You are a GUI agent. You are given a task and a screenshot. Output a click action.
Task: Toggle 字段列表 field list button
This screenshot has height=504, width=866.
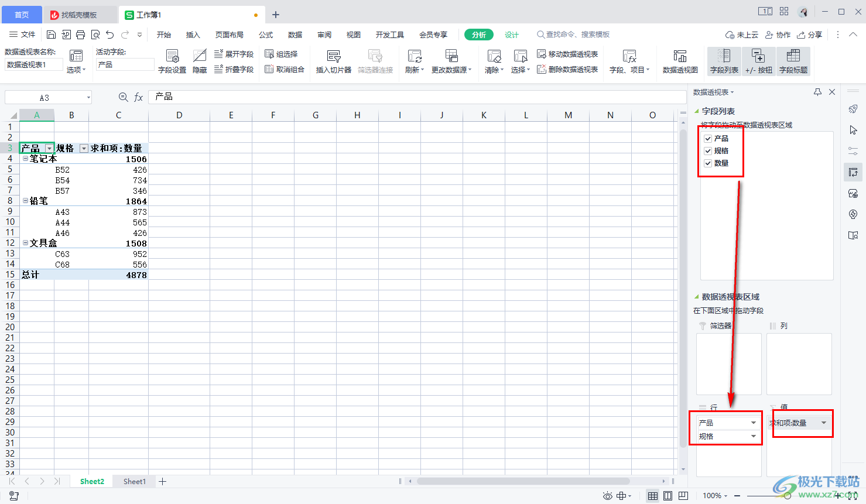pyautogui.click(x=724, y=61)
